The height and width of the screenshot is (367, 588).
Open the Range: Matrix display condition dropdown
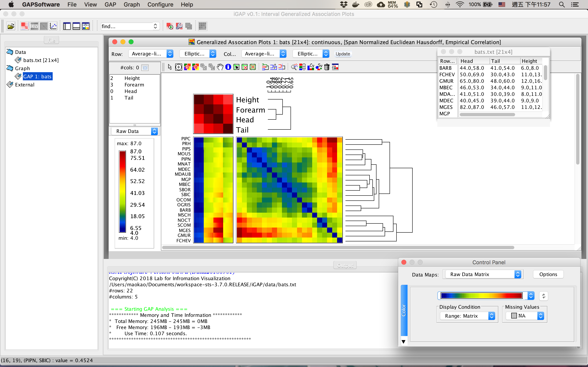point(467,316)
